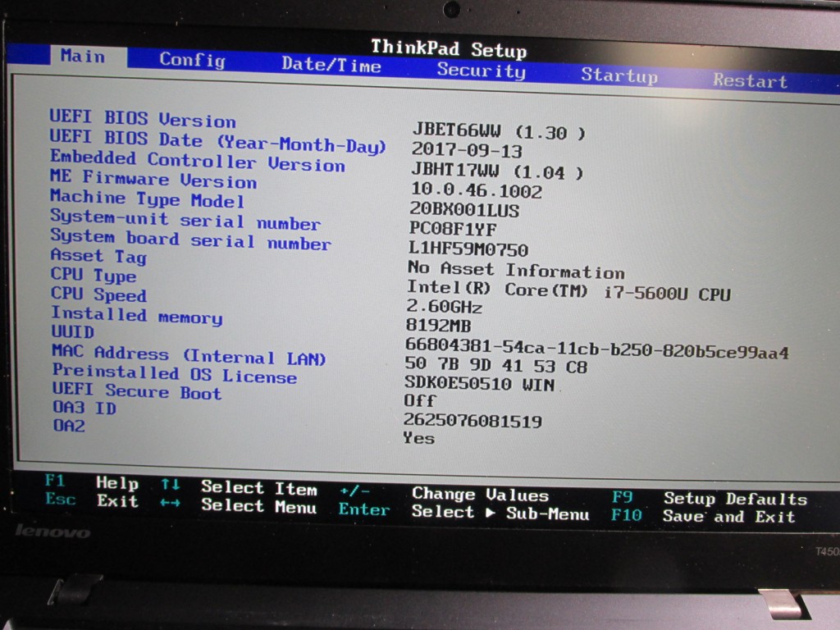Viewport: 840px width, 630px height.
Task: Click the UEFI BIOS Date label
Action: pyautogui.click(x=217, y=141)
